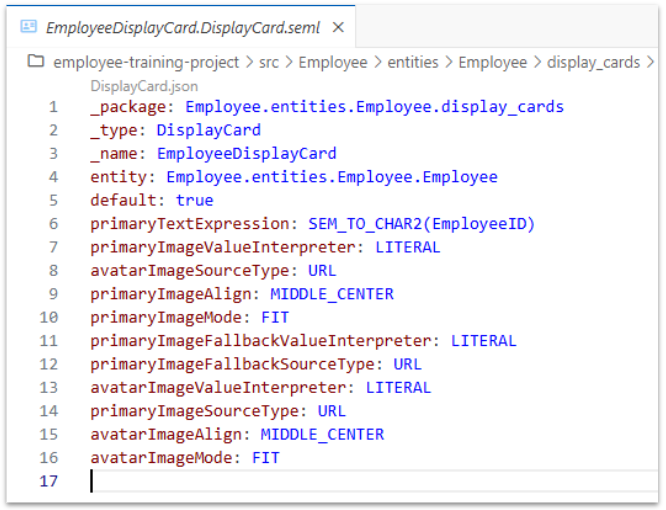Open the display_cards breadcrumb segment
This screenshot has width=666, height=510.
[x=593, y=62]
